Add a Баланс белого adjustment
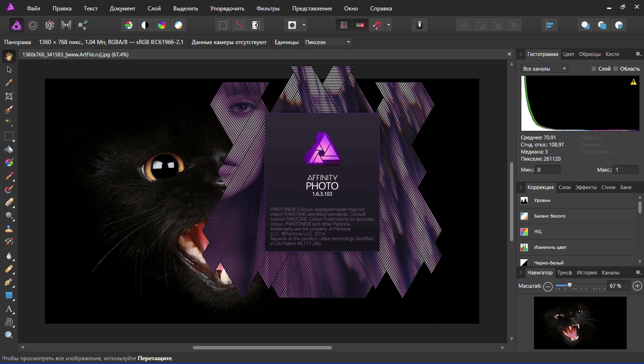Viewport: 644px width, 364px height. pos(576,216)
